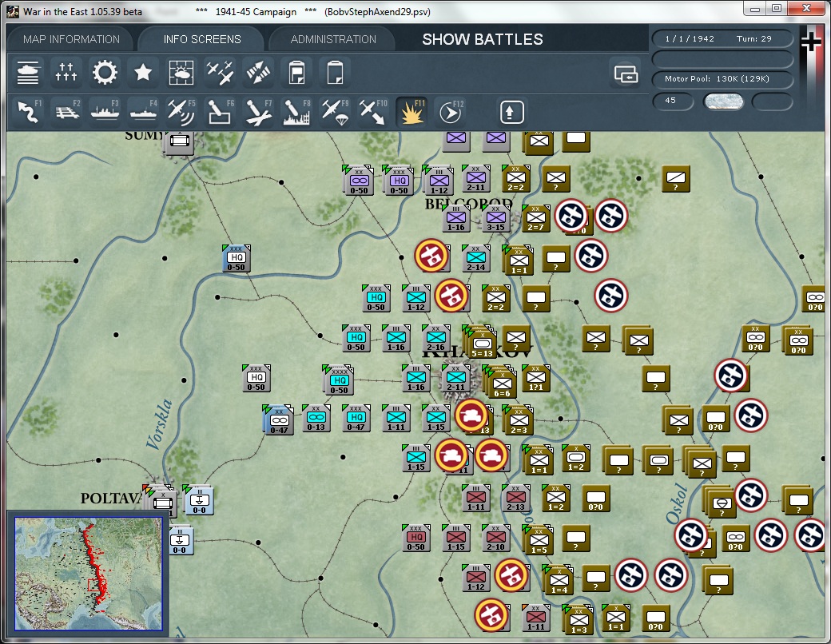Screen dimensions: 831x644
Task: Open the reinforcement schedule arrows icon
Action: click(x=258, y=73)
